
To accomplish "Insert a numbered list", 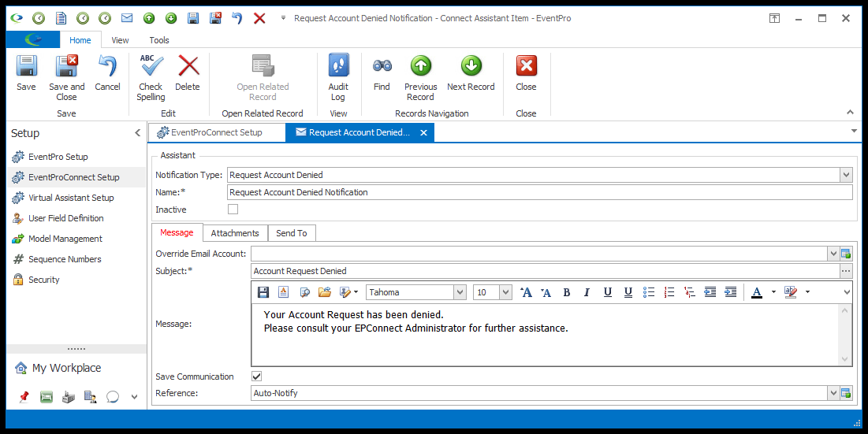I will [x=669, y=292].
